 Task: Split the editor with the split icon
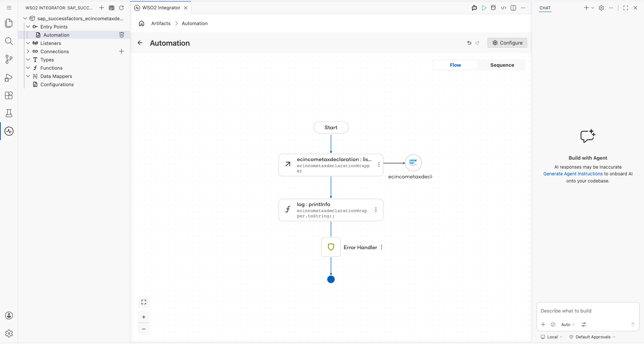coord(513,8)
